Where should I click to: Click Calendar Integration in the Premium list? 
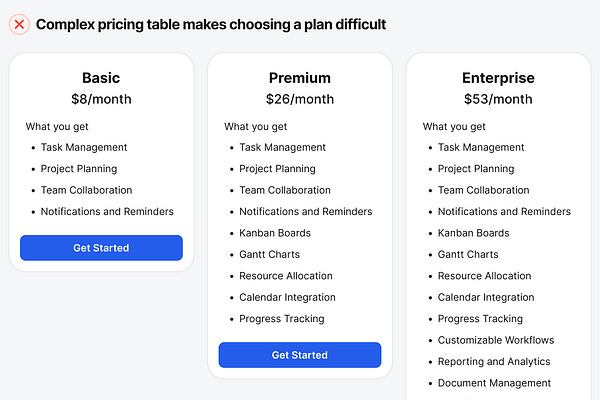287,297
